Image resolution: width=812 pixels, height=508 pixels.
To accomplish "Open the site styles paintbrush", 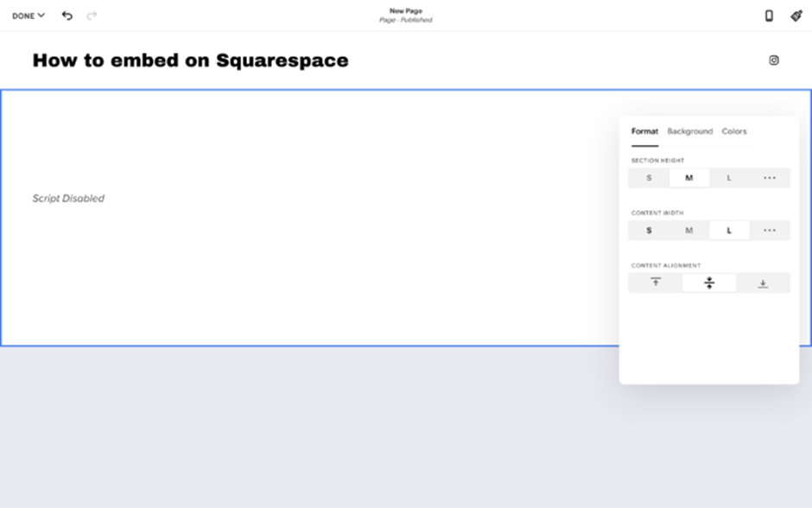I will coord(796,16).
